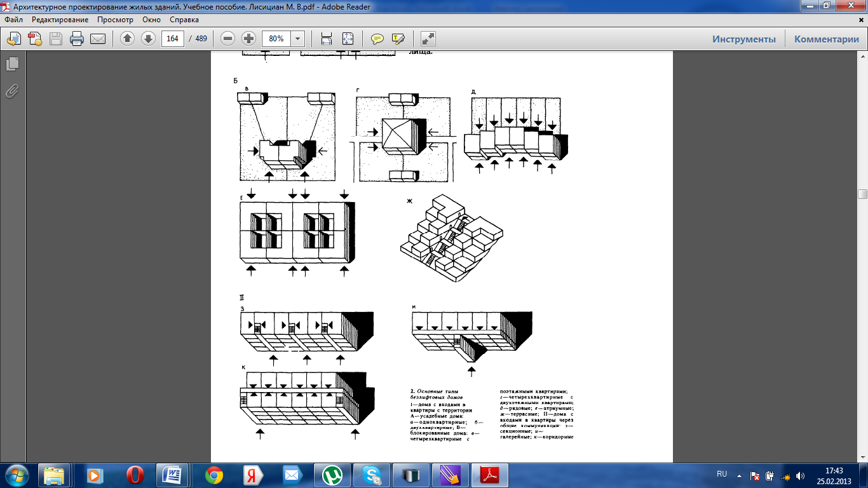Open Opera browser from taskbar
Image resolution: width=868 pixels, height=488 pixels.
135,475
